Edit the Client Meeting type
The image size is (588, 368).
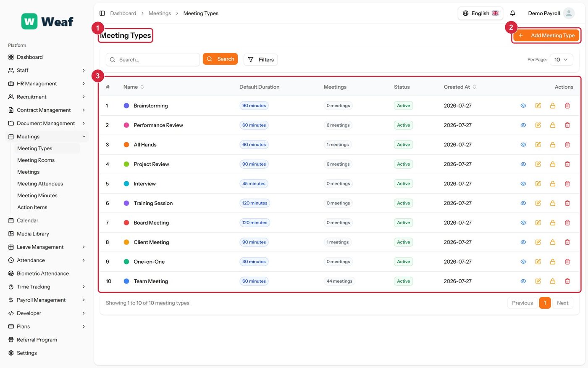tap(538, 242)
